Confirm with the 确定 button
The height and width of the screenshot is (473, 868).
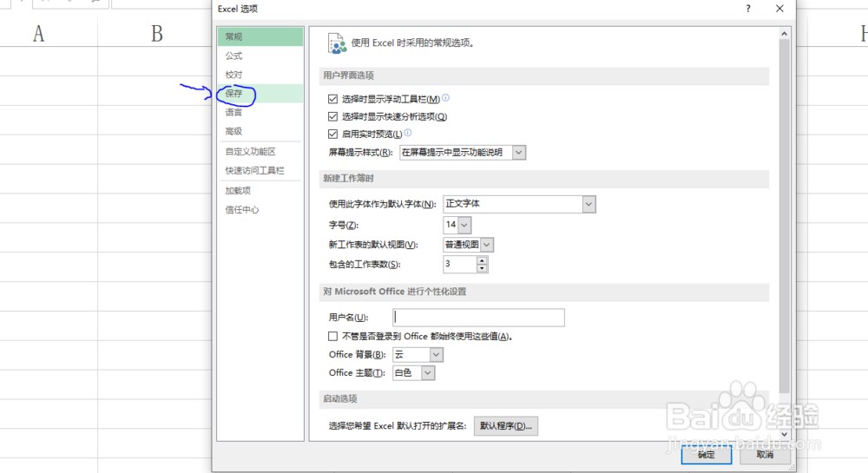[x=707, y=455]
